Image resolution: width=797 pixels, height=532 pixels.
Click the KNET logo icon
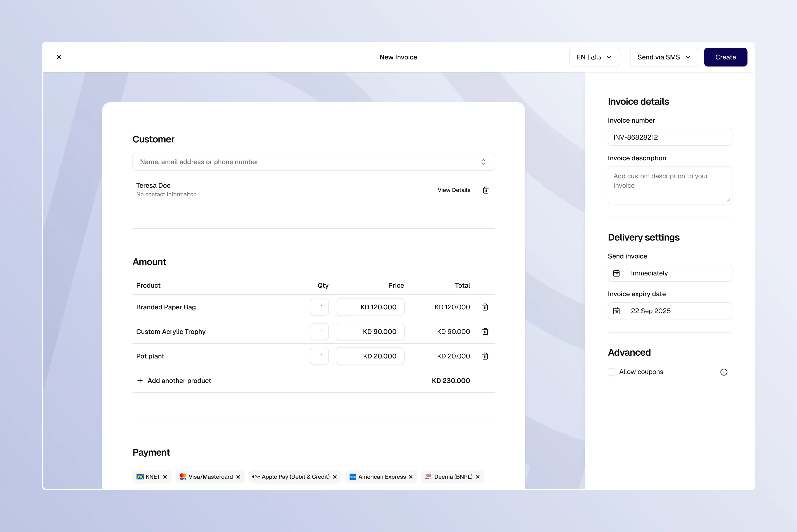coord(140,477)
